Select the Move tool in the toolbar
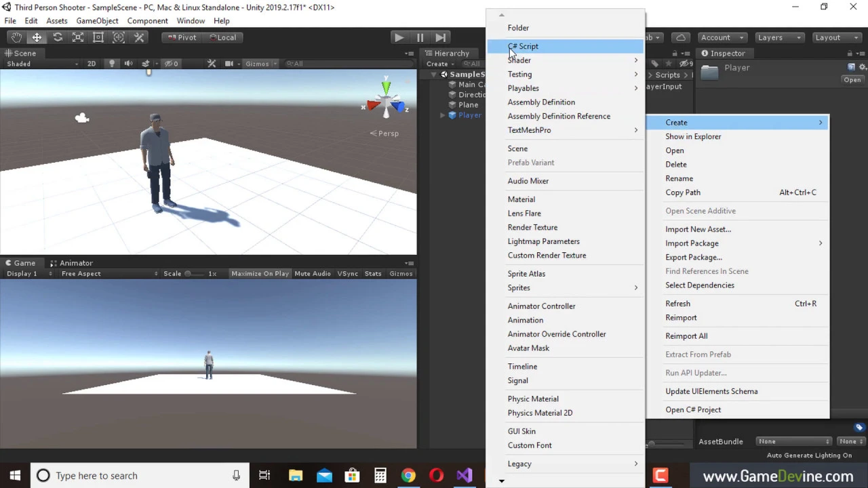 click(x=37, y=37)
